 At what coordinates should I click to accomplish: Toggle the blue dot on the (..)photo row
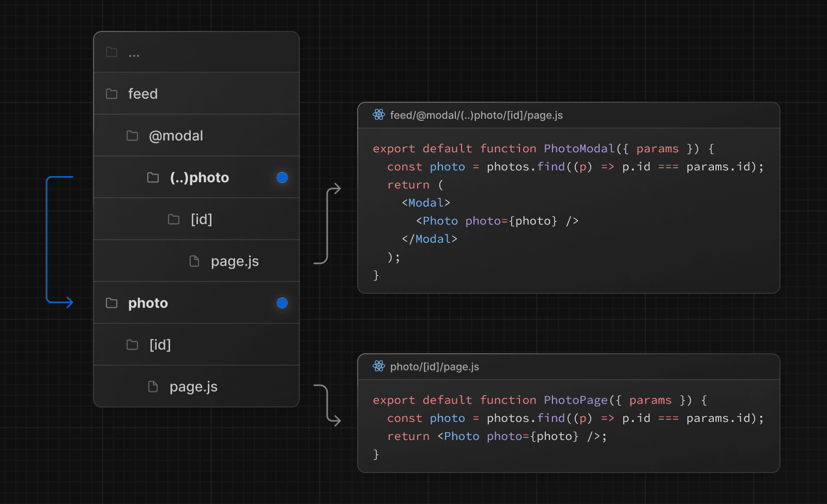pos(282,177)
